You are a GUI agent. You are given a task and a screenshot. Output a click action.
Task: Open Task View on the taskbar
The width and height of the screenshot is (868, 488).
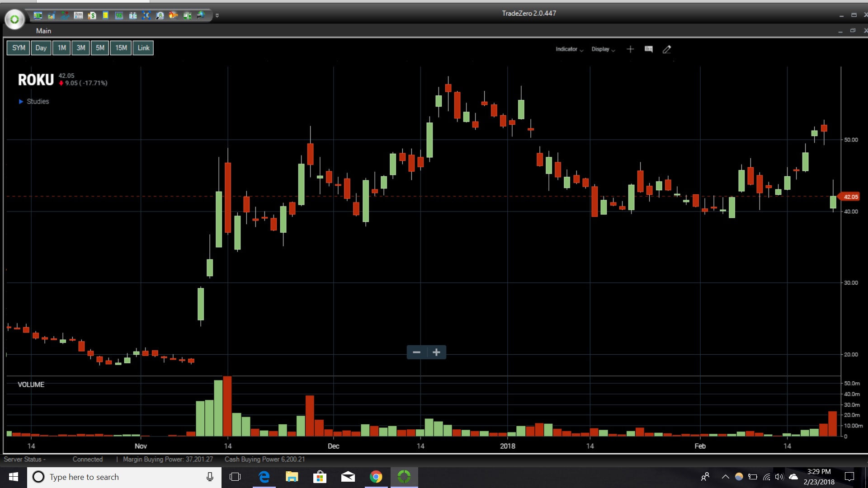(x=235, y=477)
